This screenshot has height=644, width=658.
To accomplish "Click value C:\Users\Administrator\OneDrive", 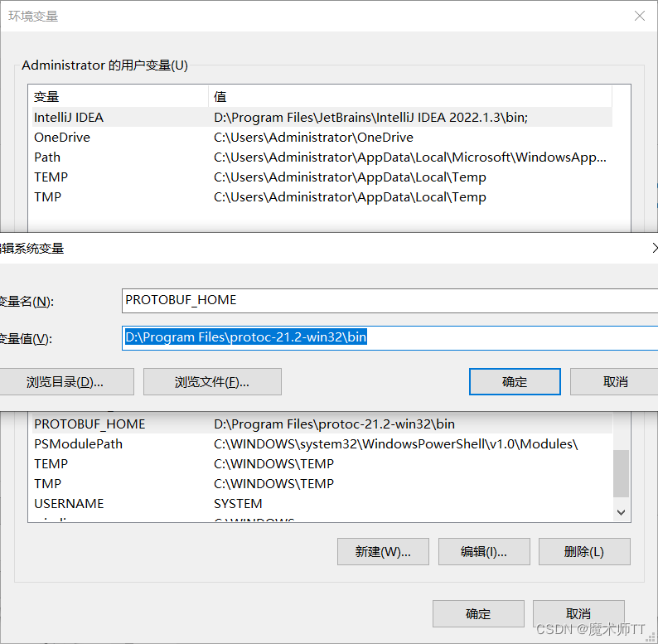I will coord(313,138).
